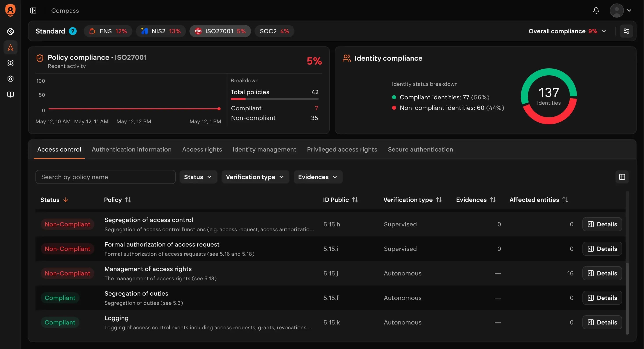
Task: Click the Non-Compliant badge for policy 5.15.j
Action: [x=67, y=273]
